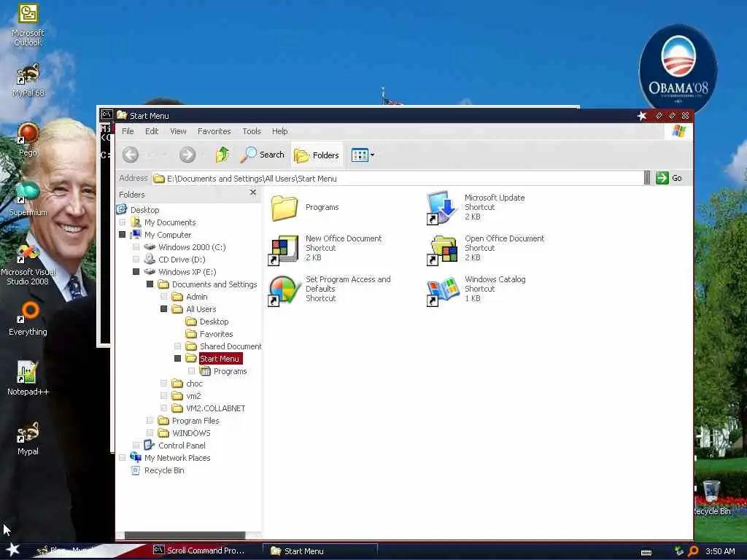Collapse Windows XP (E:) drive node
The height and width of the screenshot is (560, 747).
pyautogui.click(x=136, y=272)
